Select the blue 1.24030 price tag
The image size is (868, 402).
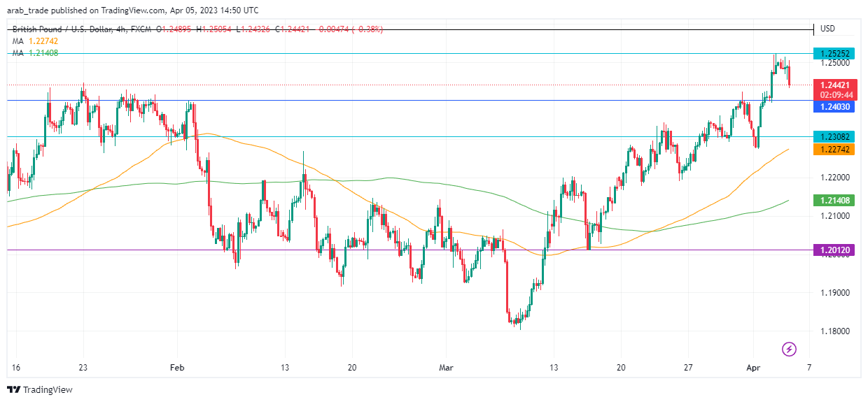tap(834, 107)
